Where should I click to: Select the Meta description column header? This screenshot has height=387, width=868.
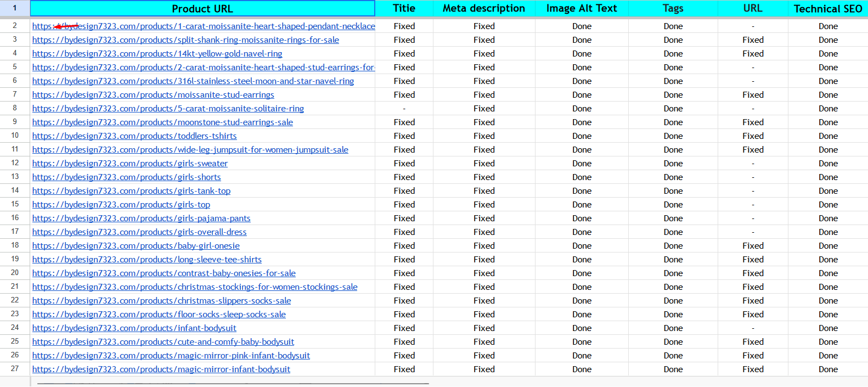[484, 8]
